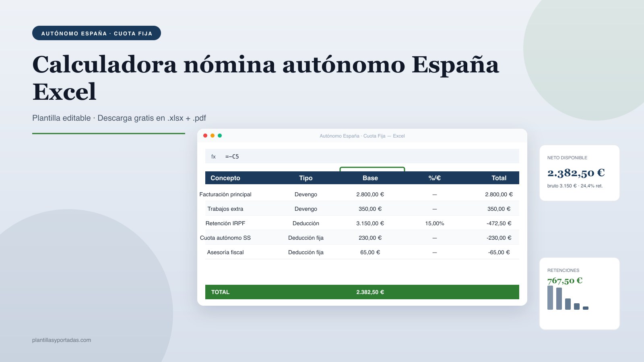Click the tallest bar in Retenciones chart
The image size is (644, 362).
pos(550,298)
